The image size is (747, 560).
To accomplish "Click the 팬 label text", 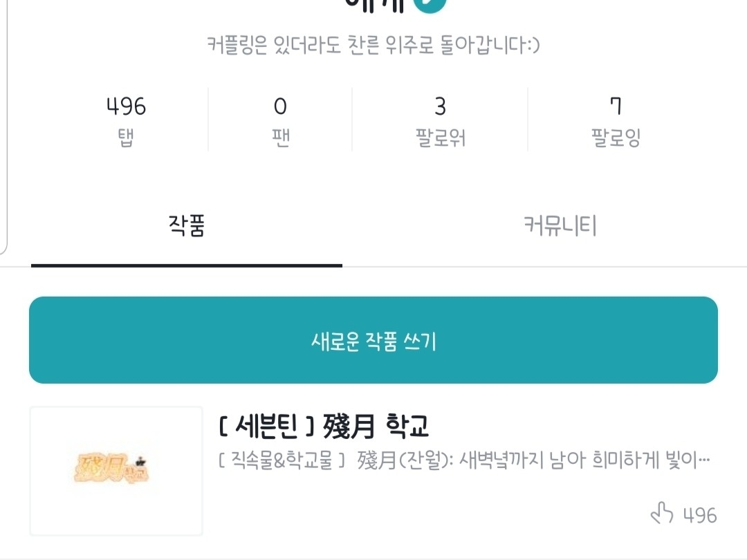I will 280,138.
